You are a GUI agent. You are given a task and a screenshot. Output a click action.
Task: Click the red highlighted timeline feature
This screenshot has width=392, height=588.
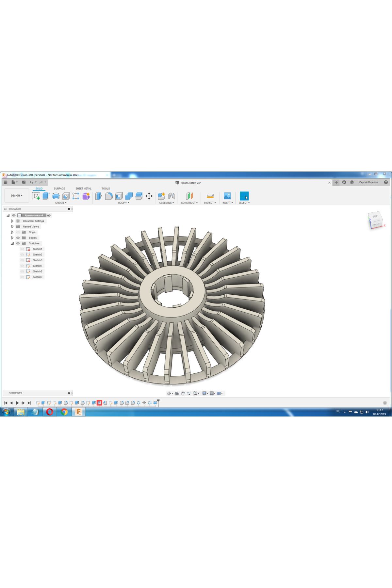(x=99, y=403)
